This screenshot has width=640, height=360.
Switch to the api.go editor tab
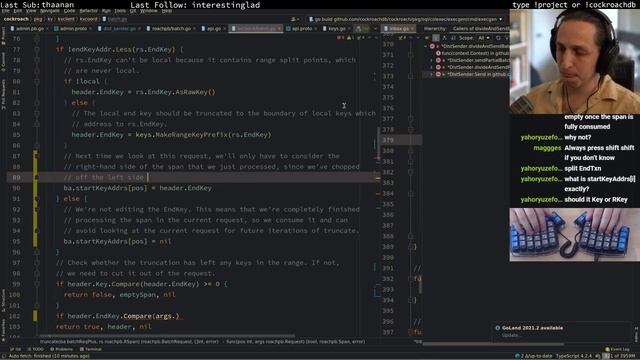[x=214, y=29]
